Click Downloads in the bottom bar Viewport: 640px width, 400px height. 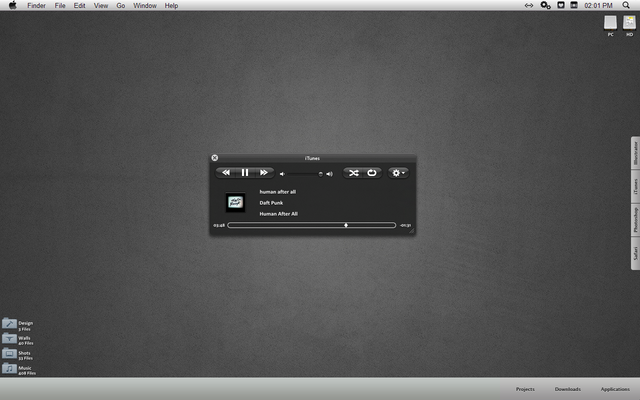point(567,388)
